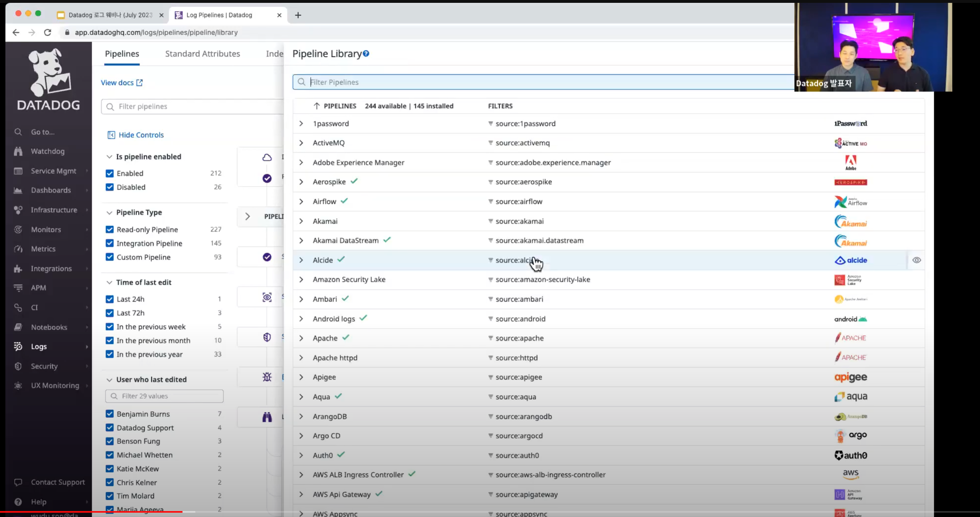Toggle Last 24h checkbox

tap(110, 299)
